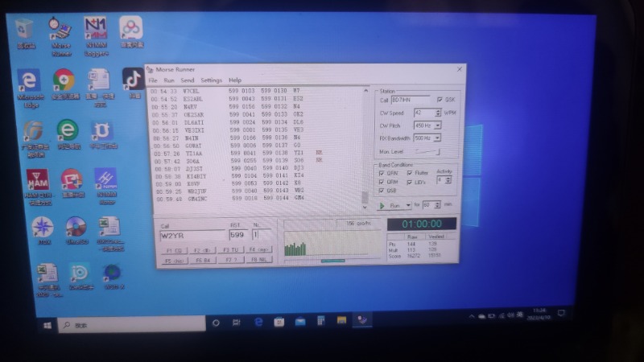Open File Explorer from taskbar
Screen dimensions: 644x362
point(341,320)
